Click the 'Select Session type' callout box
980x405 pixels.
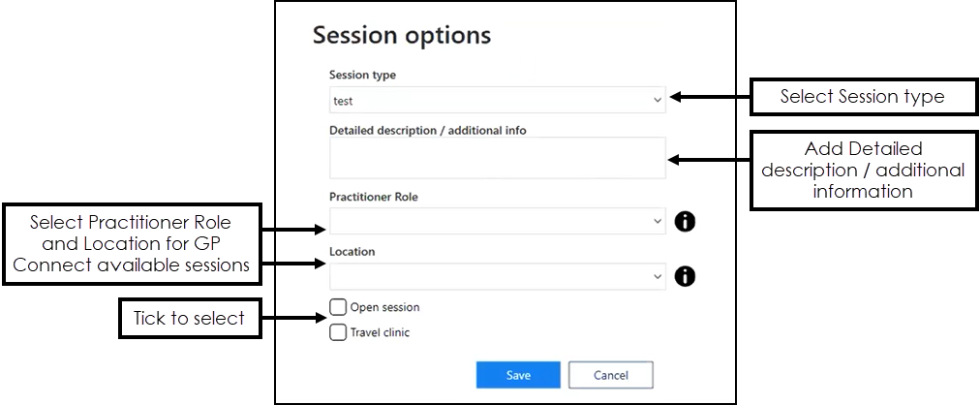(x=864, y=97)
